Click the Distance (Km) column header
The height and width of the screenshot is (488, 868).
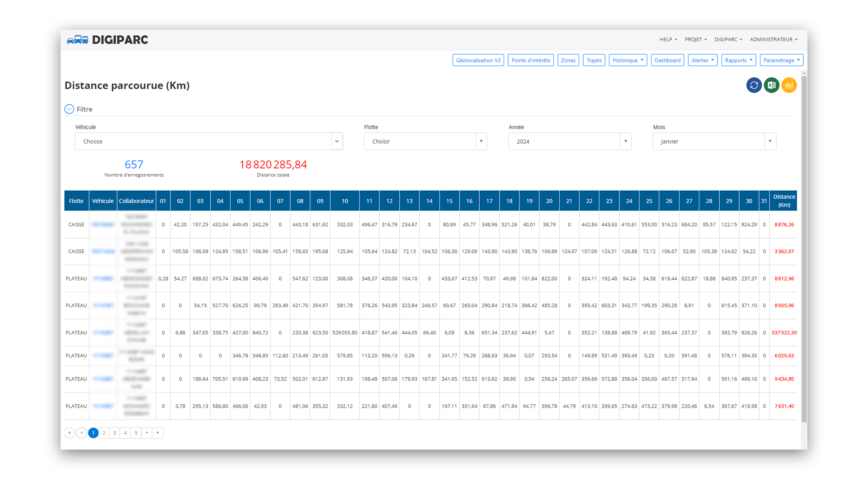784,201
